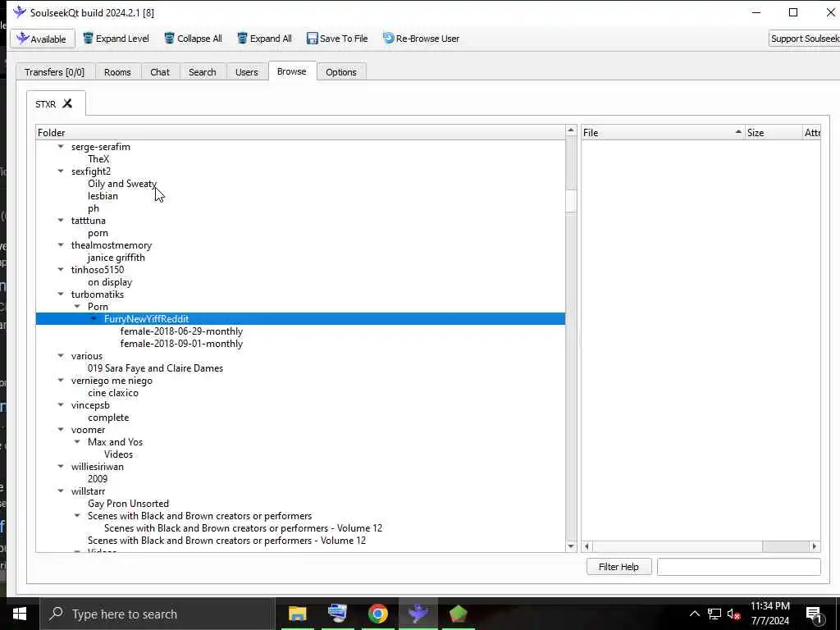Open Google Chrome from the taskbar

coord(377,614)
